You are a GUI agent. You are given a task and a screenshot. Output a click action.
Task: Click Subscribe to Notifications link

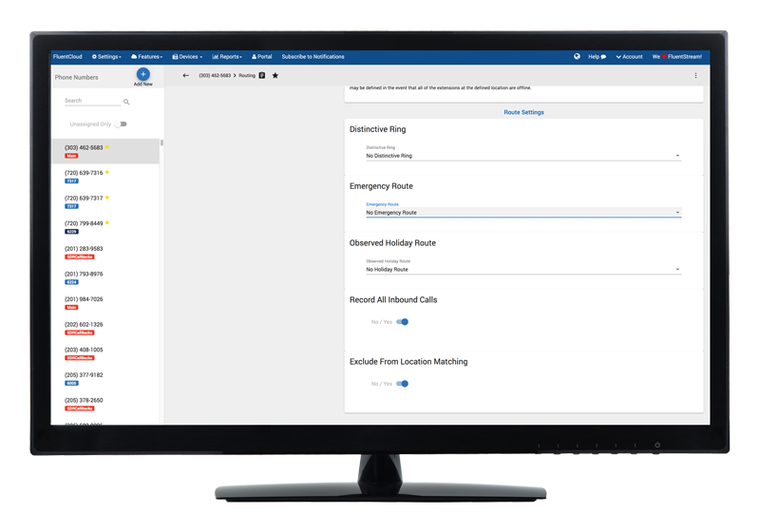[313, 57]
